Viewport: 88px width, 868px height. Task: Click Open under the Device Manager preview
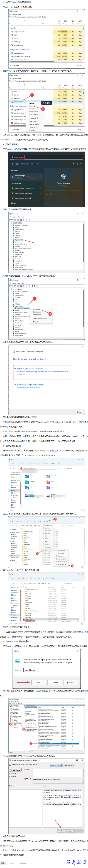(51, 194)
